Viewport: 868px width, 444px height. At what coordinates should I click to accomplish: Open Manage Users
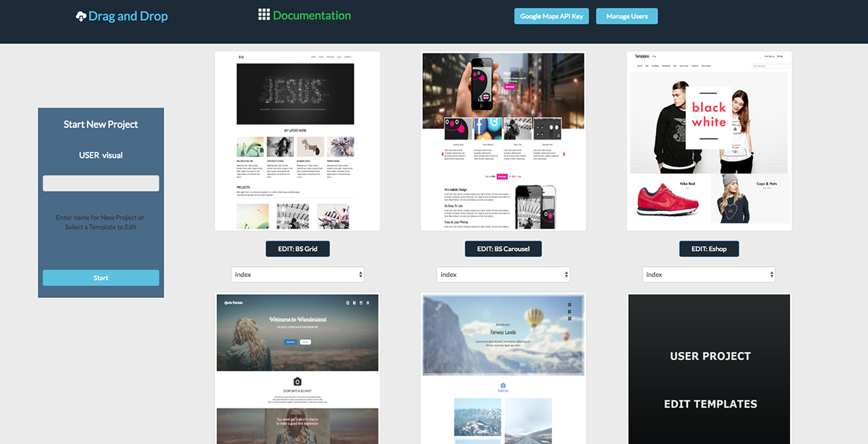coord(626,16)
